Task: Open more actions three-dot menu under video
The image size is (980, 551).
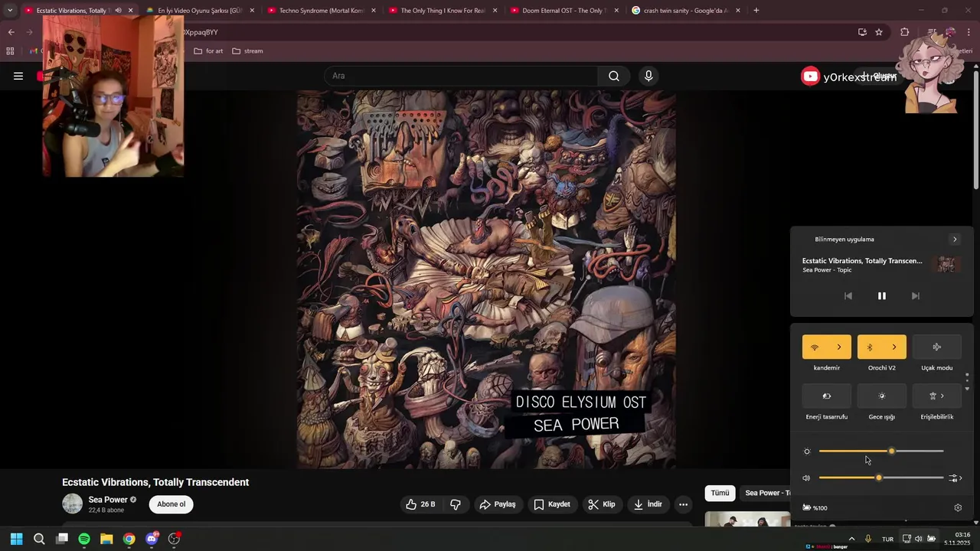Action: (x=684, y=504)
